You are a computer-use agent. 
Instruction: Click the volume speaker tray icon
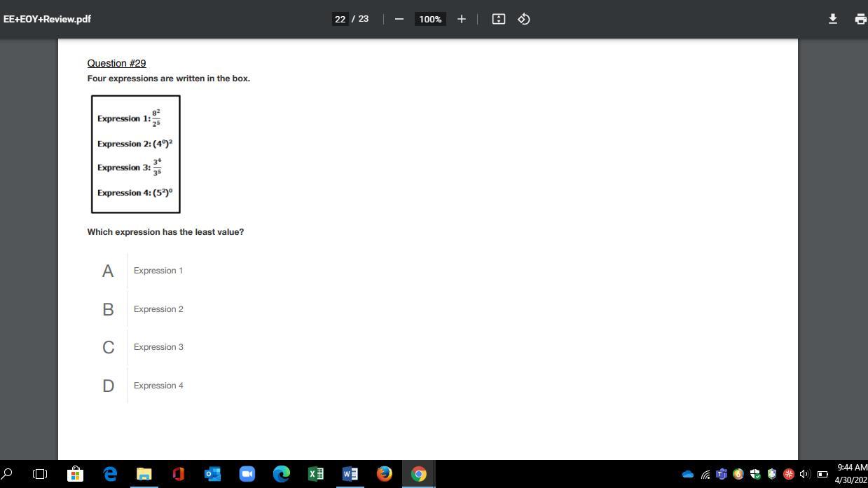point(805,475)
